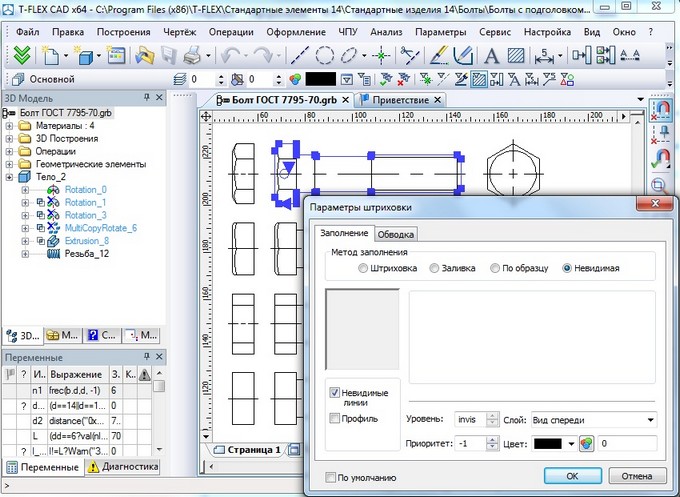Click the filter funnel icon in the system toolbar

[347, 79]
